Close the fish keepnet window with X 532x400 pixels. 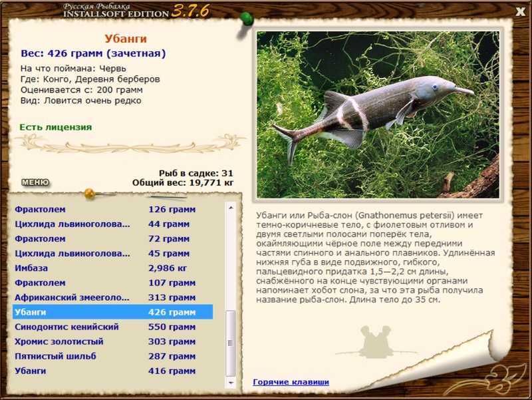pos(521,12)
